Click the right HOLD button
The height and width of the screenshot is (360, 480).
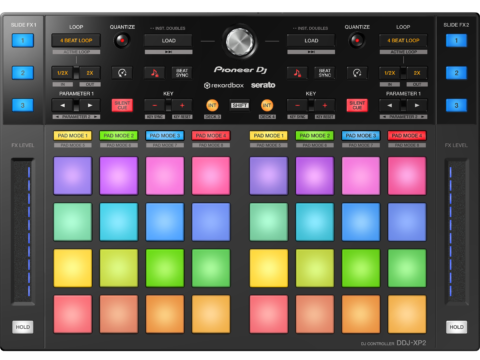click(x=456, y=327)
